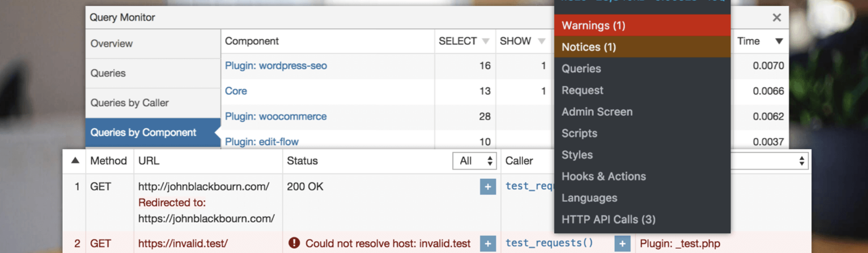Expand details for the invalid.test error row
The width and height of the screenshot is (868, 253).
click(x=488, y=244)
